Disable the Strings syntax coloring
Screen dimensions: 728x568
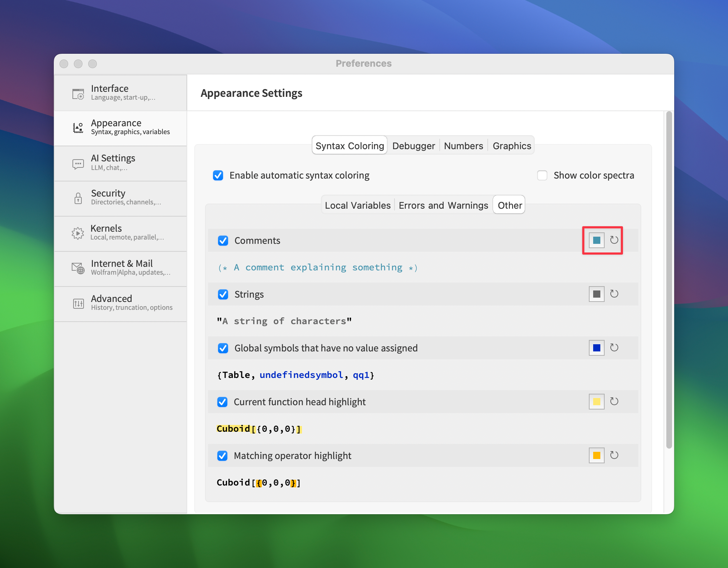click(x=223, y=294)
